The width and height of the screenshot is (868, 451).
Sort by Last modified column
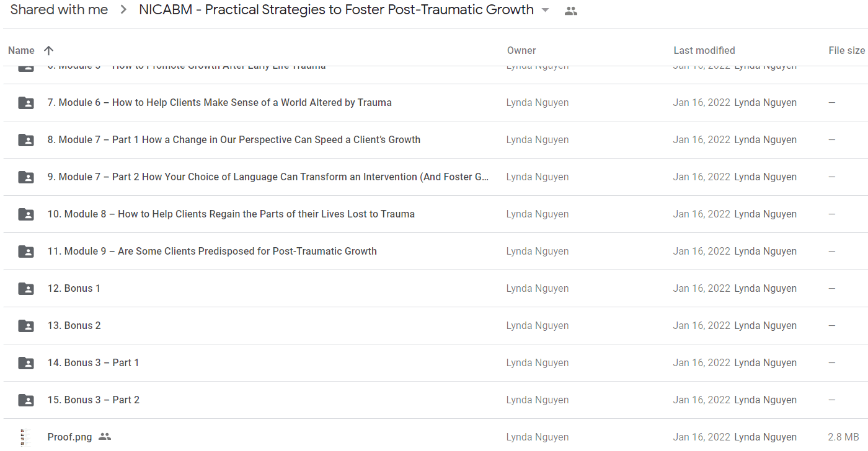pos(704,51)
